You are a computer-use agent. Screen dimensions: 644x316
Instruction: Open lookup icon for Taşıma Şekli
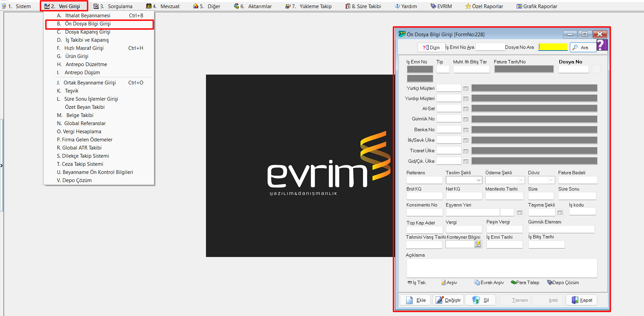tap(560, 213)
